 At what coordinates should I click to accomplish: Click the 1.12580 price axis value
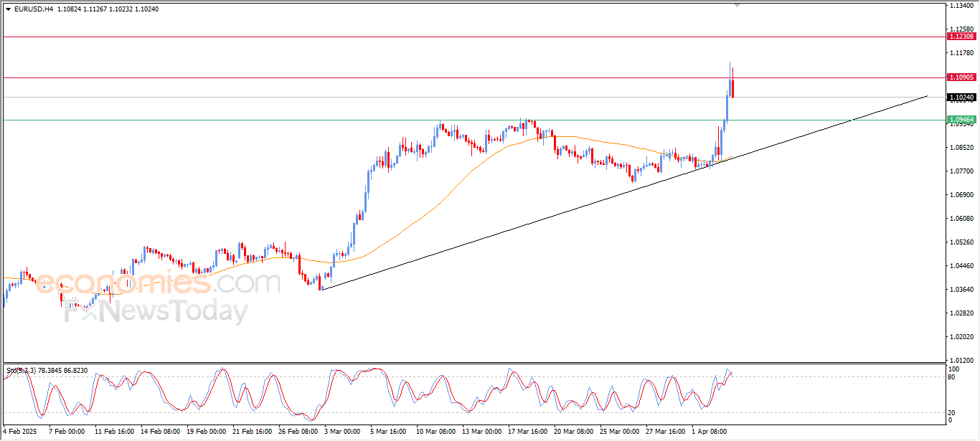[961, 29]
